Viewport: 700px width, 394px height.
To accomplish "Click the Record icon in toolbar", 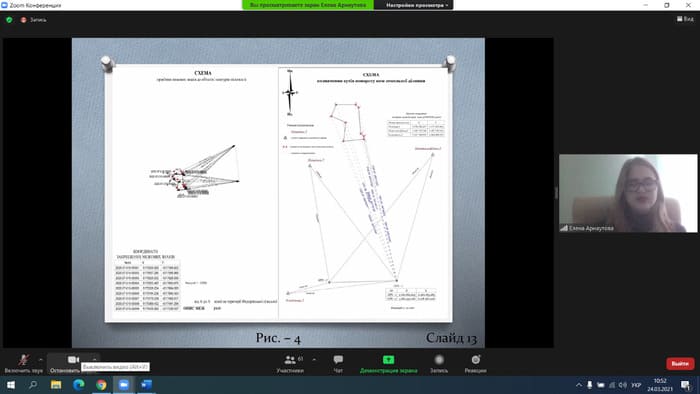I will (x=439, y=360).
